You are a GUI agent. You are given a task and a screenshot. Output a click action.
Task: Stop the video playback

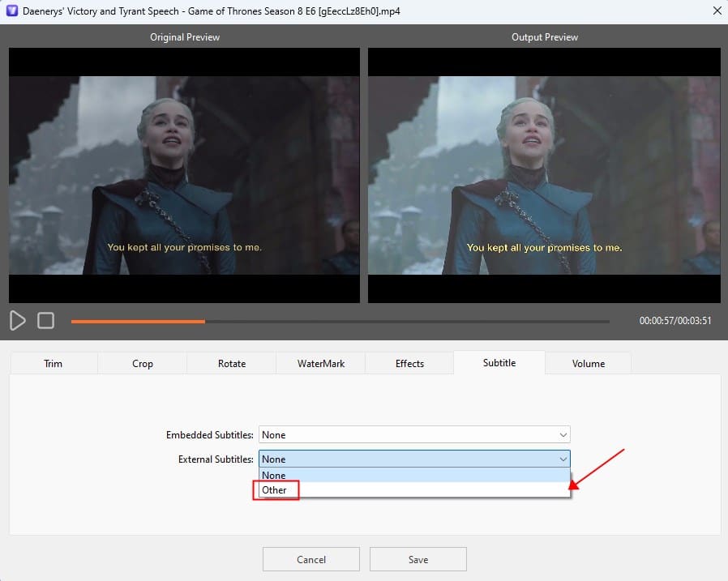point(45,321)
